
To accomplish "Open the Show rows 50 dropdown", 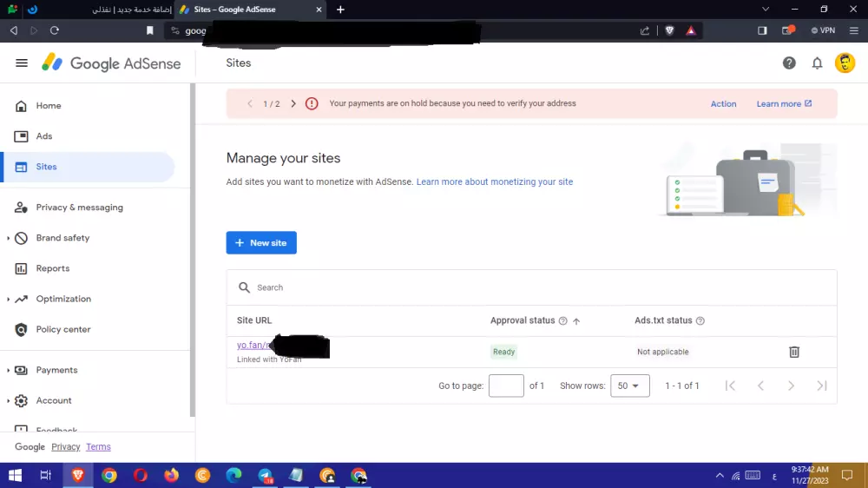I will pos(629,386).
